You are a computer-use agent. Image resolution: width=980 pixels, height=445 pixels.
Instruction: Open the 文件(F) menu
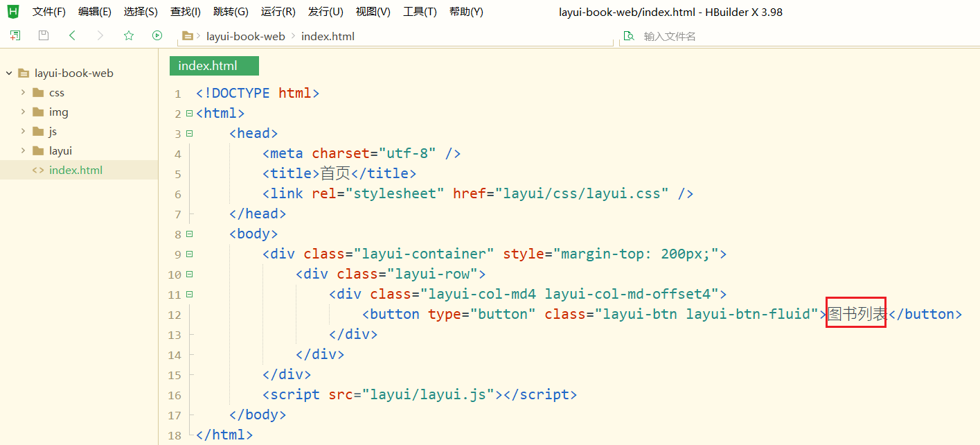click(49, 12)
